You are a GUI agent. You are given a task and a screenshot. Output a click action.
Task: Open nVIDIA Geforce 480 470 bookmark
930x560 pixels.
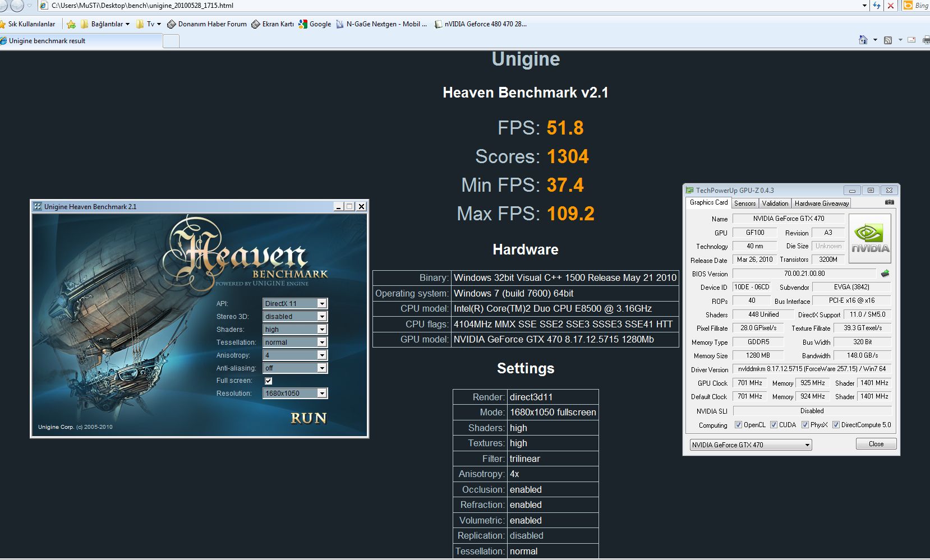click(x=481, y=24)
